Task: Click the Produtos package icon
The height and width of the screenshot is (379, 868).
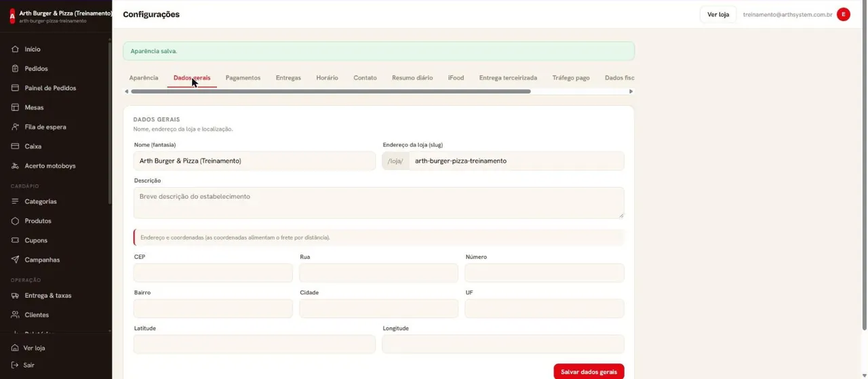Action: click(x=15, y=221)
